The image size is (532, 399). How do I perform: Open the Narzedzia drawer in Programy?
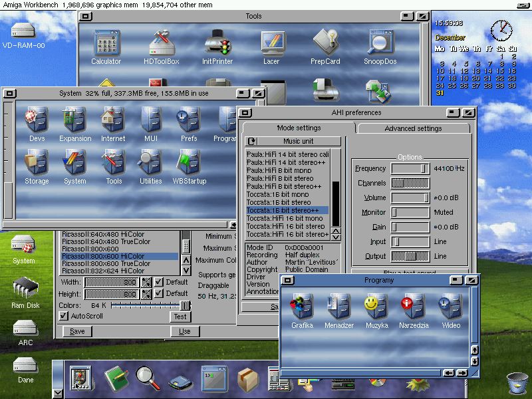coord(414,307)
